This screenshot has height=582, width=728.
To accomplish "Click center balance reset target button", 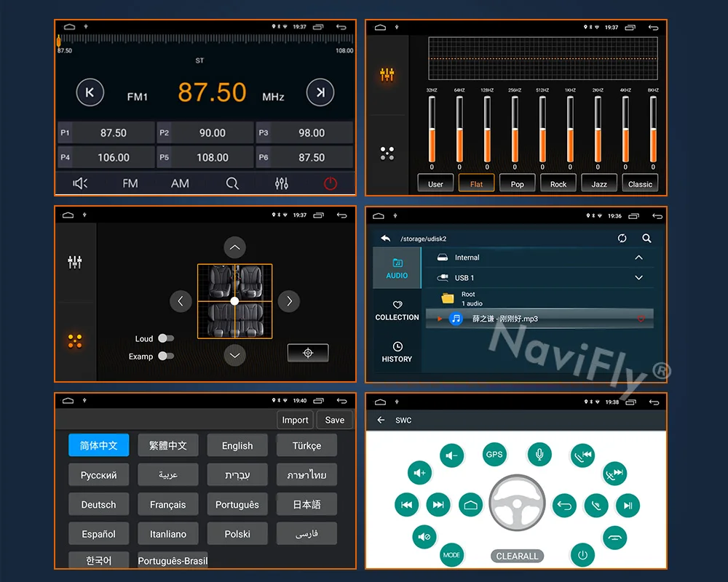I will 308,353.
